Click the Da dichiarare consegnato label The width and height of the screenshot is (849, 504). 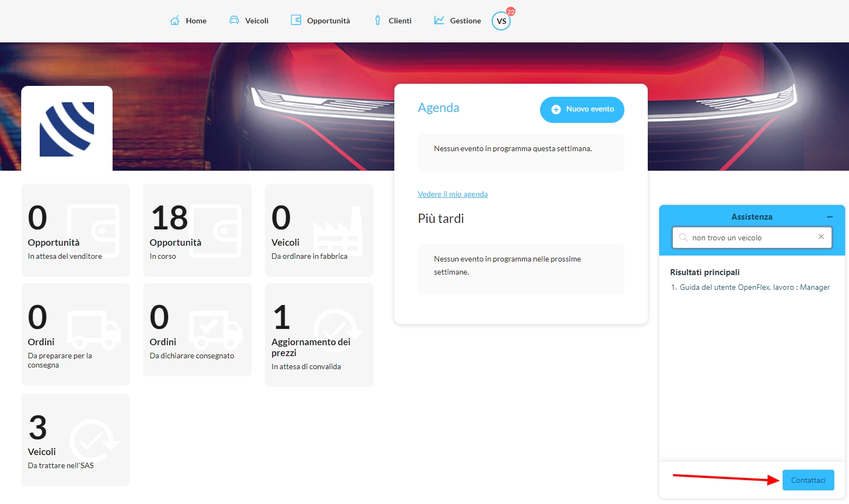point(192,356)
